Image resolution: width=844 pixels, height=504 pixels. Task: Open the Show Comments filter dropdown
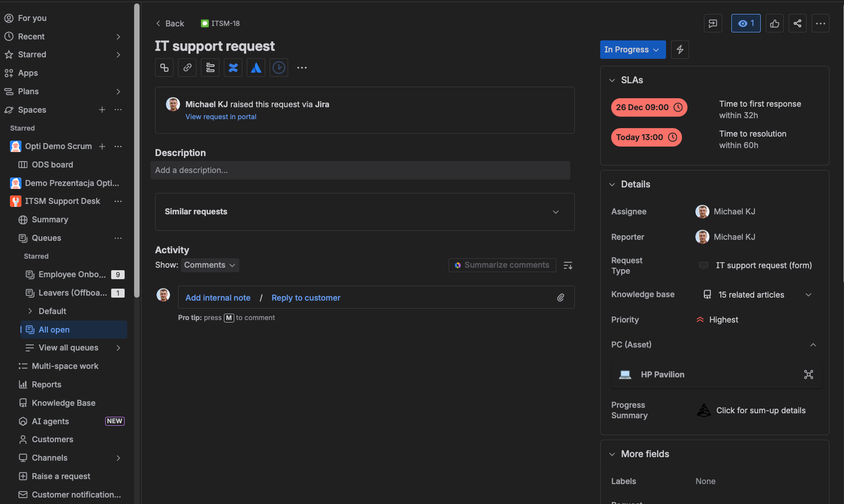(x=209, y=265)
